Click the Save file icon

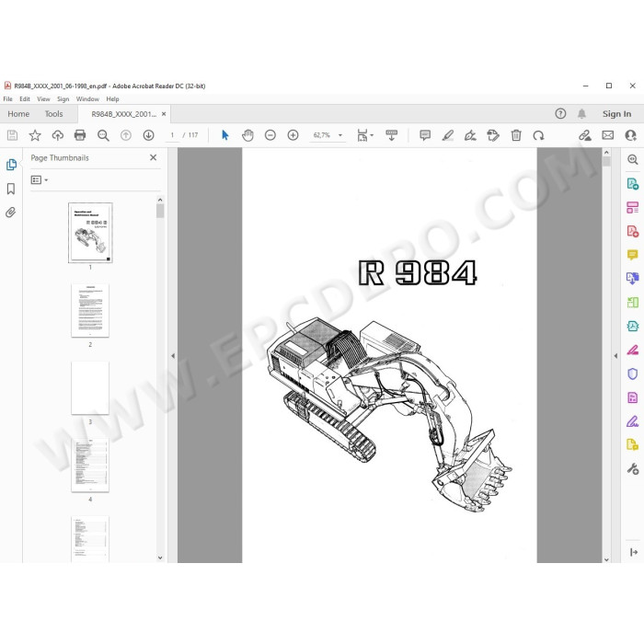(12, 135)
